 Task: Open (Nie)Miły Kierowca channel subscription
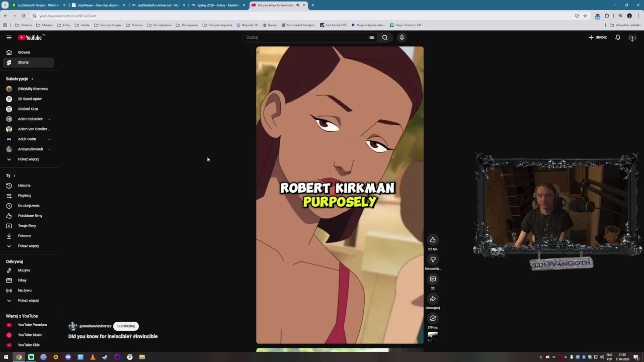point(28,89)
